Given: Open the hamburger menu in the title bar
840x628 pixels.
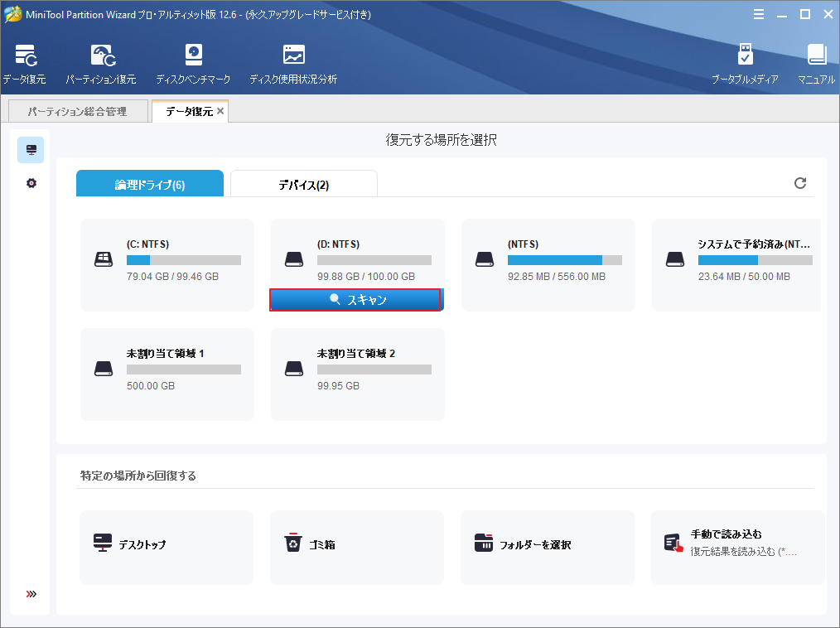Looking at the screenshot, I should 759,14.
